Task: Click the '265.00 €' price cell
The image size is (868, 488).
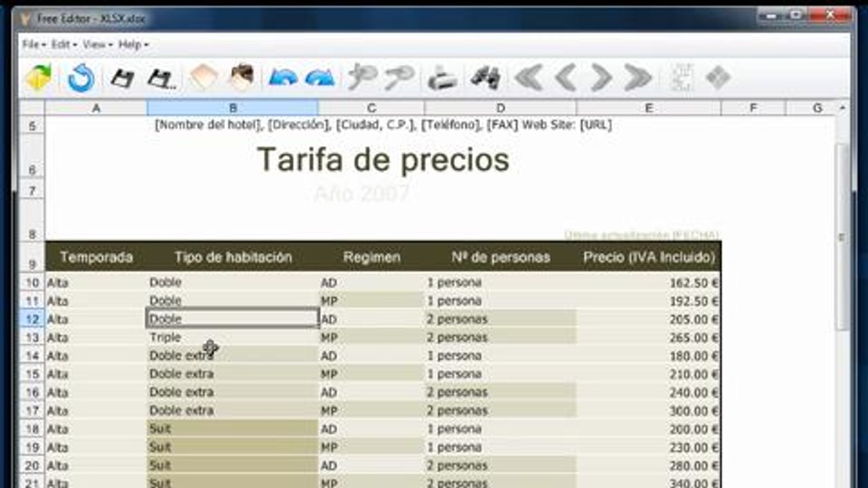Action: click(649, 338)
